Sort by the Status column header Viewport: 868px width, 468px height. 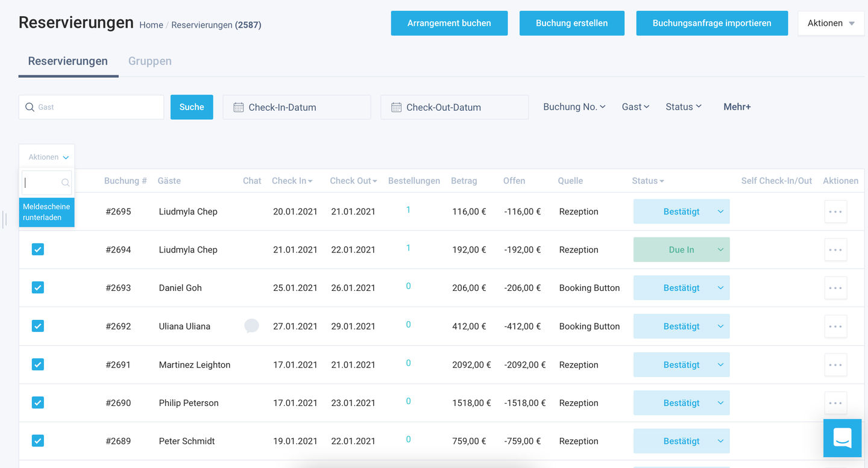tap(648, 181)
